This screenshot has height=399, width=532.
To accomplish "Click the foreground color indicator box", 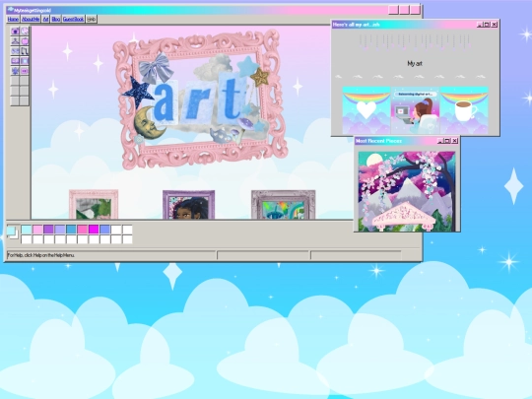I will [x=11, y=231].
